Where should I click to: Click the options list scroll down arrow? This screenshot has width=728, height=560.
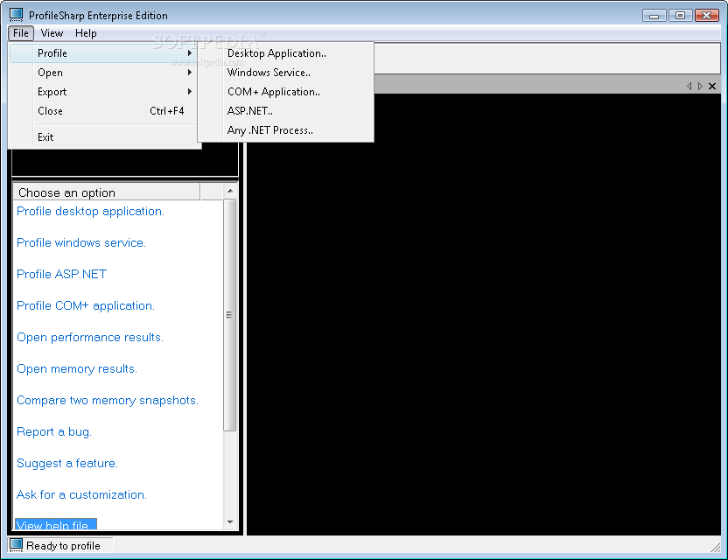click(230, 522)
